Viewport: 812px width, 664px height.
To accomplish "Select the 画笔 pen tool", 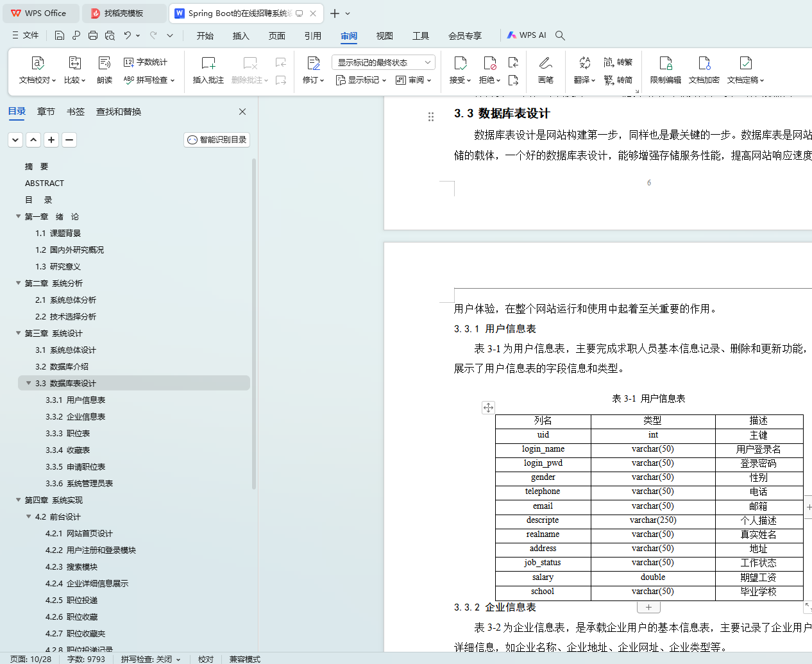I will 546,71.
